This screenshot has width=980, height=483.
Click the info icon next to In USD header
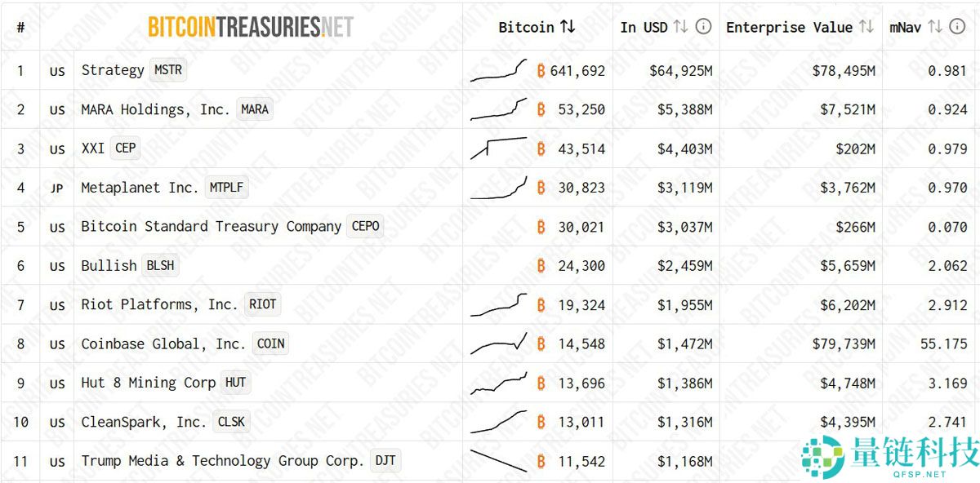pos(702,26)
